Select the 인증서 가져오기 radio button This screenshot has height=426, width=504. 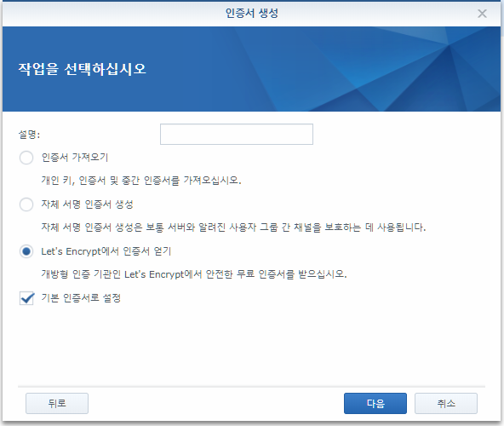[26, 158]
